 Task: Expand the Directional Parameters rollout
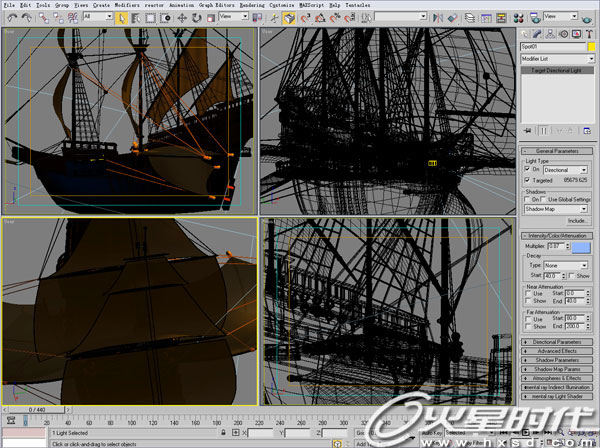[x=558, y=342]
